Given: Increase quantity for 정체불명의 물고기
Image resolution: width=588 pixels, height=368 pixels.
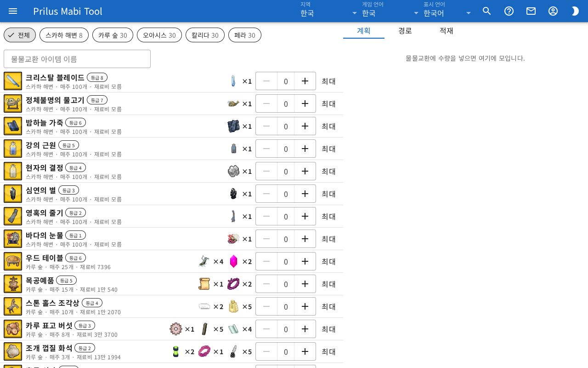Looking at the screenshot, I should [x=305, y=103].
